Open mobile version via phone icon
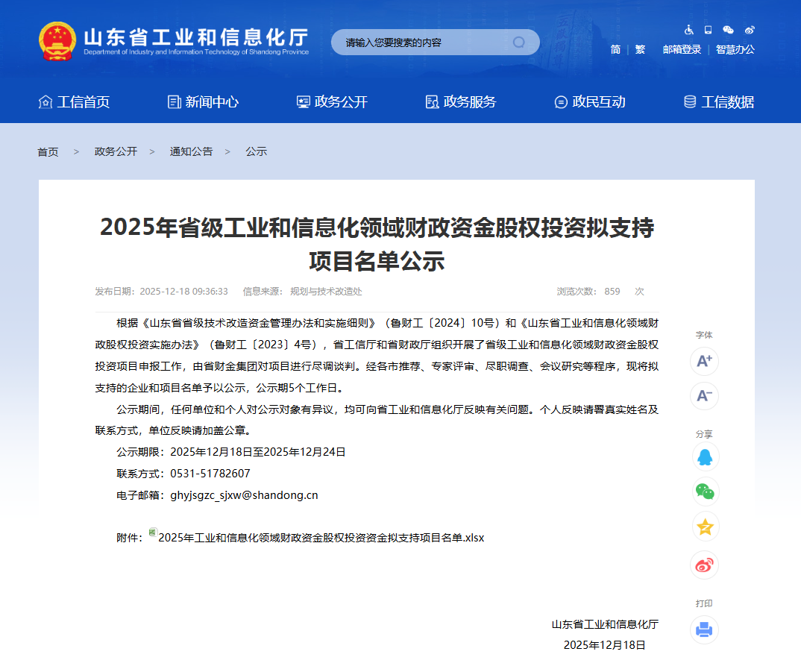The height and width of the screenshot is (672, 801). coord(707,30)
